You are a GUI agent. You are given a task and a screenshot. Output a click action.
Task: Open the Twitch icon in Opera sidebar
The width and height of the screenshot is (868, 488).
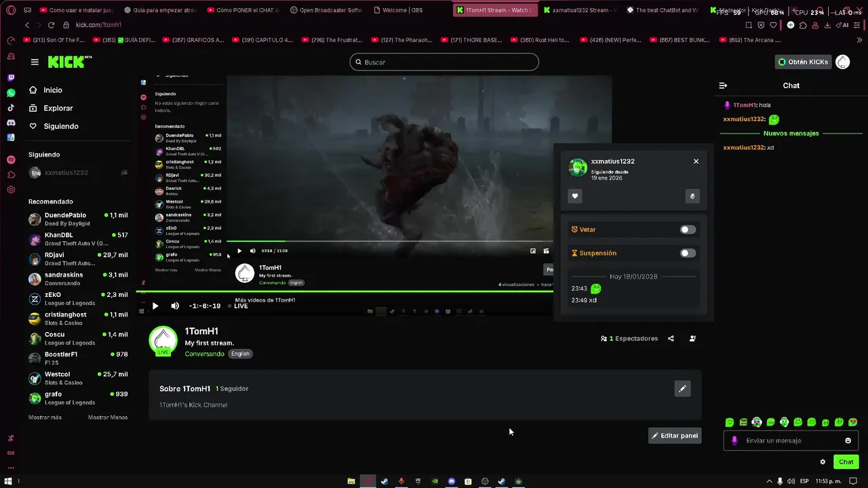pos(11,78)
